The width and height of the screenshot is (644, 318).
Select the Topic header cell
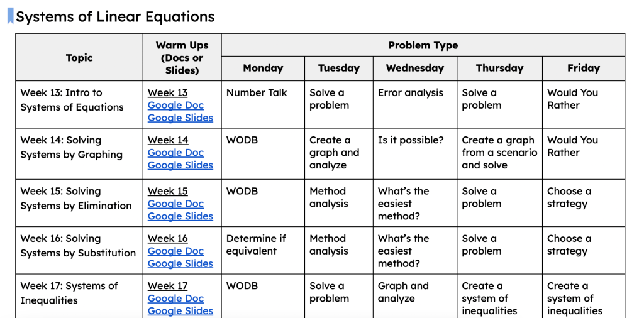79,58
